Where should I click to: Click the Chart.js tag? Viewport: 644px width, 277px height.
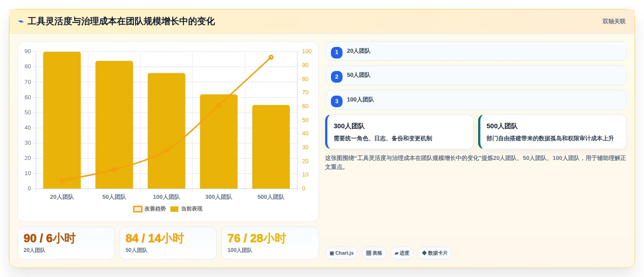coord(342,253)
